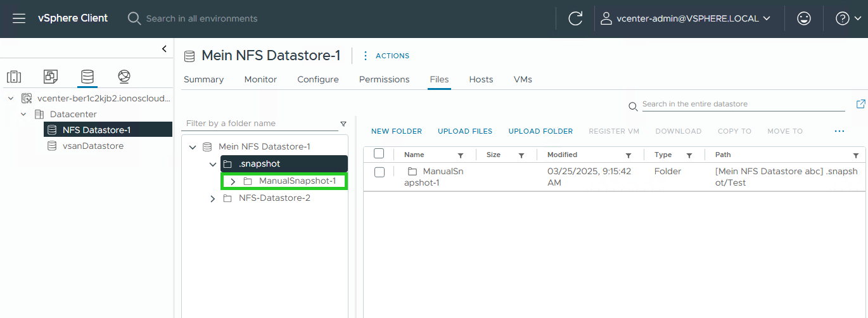Switch to Hosts and Clusters inventory icon
The height and width of the screenshot is (318, 868).
tap(14, 77)
